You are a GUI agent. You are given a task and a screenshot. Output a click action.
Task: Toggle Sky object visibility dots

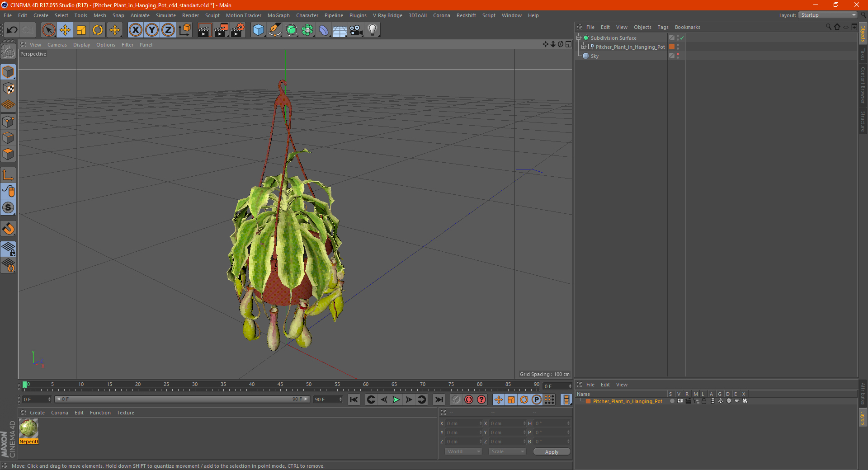pos(678,56)
